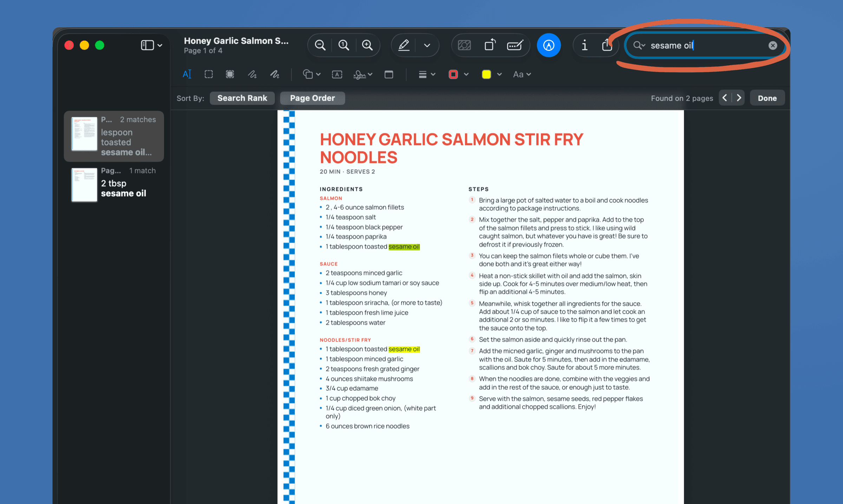
Task: Click the document title 'Honey Garlic Salmon S...'
Action: point(236,41)
